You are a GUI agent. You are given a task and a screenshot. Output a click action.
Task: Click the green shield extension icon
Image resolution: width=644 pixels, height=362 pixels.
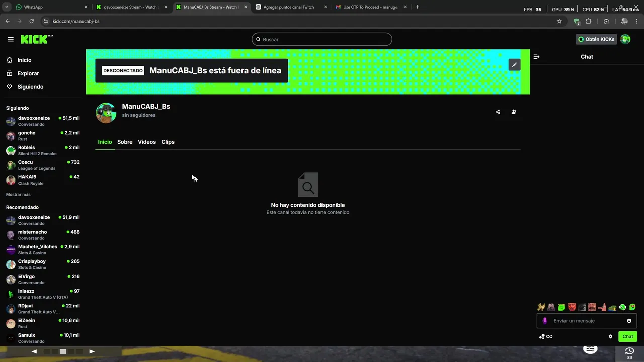pos(577,21)
